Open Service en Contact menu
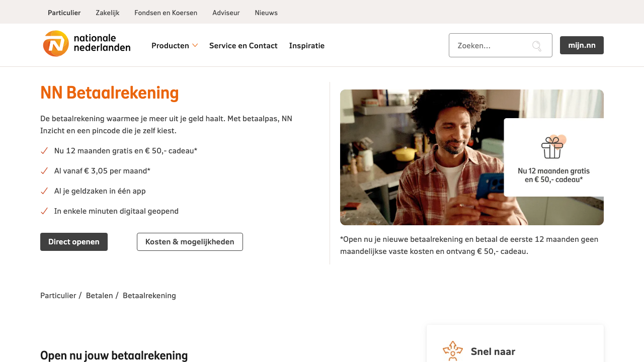This screenshot has height=362, width=644. pyautogui.click(x=243, y=46)
